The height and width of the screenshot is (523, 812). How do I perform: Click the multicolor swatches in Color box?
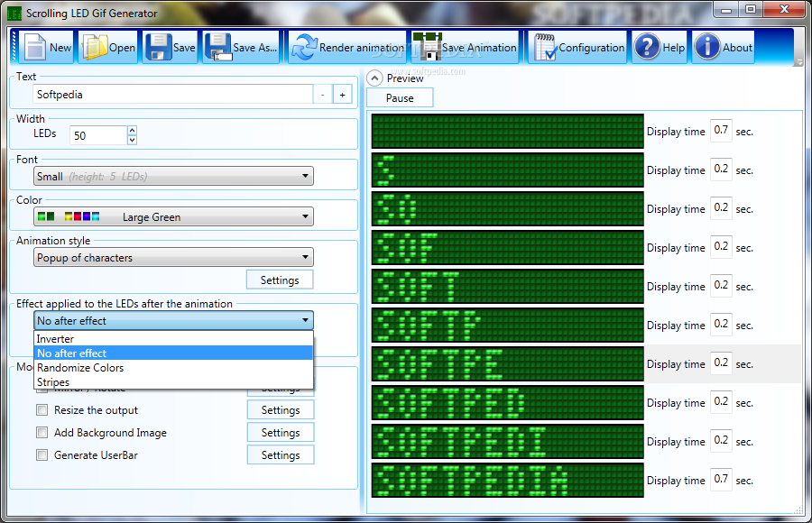tap(82, 216)
